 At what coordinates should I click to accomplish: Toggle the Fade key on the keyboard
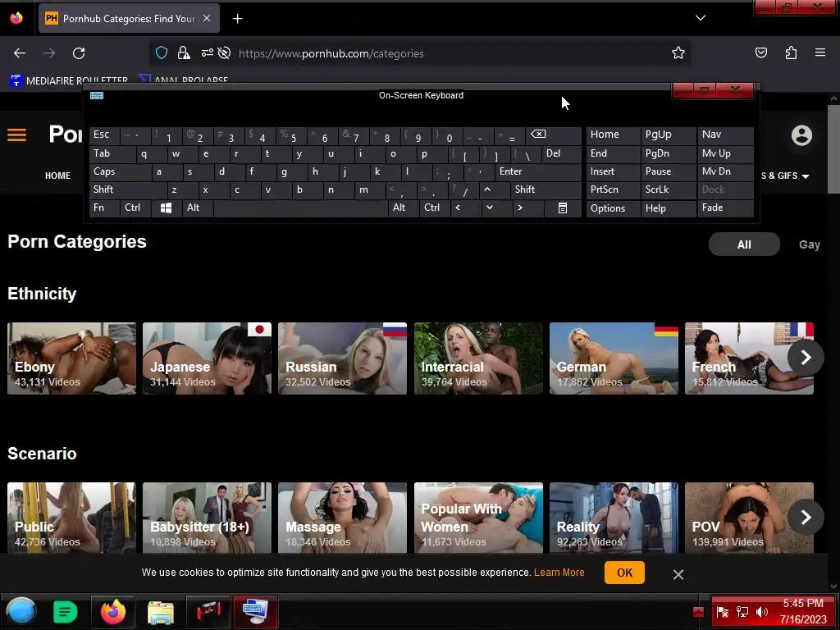coord(725,208)
